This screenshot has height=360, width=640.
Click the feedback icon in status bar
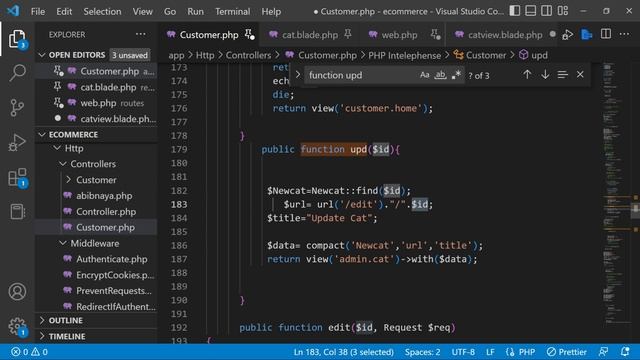point(603,352)
